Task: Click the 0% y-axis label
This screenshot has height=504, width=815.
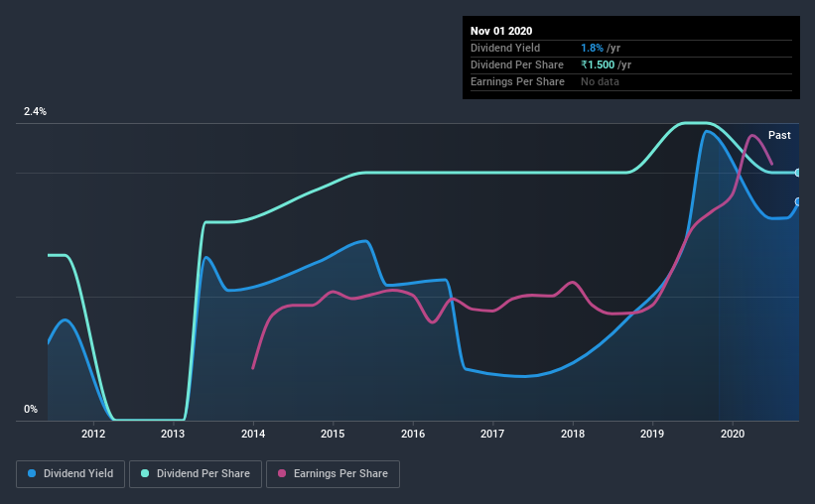Action: (31, 409)
